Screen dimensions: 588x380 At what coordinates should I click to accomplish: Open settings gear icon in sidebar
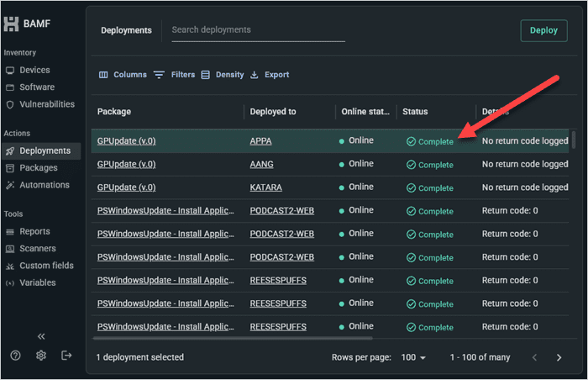pyautogui.click(x=41, y=356)
